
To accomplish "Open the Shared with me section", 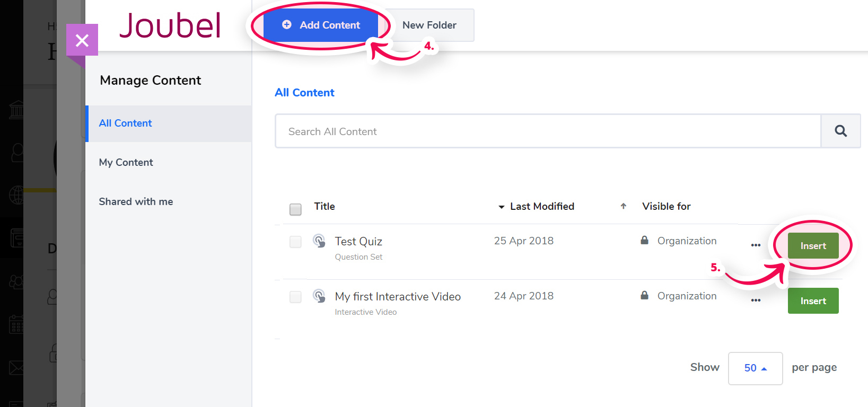I will pyautogui.click(x=136, y=201).
